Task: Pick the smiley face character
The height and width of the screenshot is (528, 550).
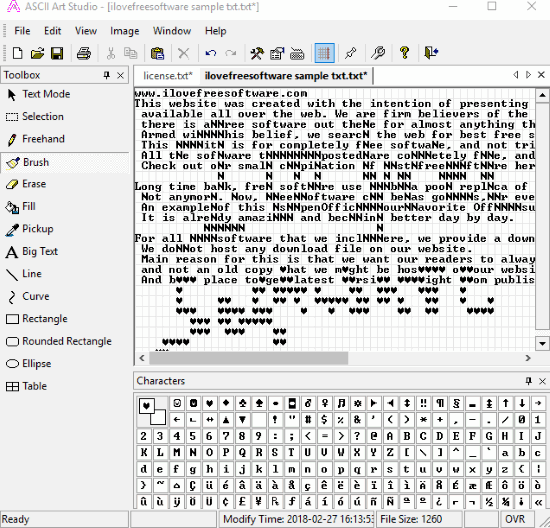Action: [x=177, y=403]
